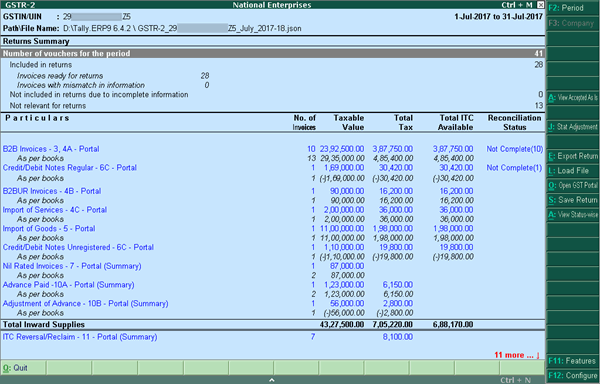Viewport: 600px width, 384px height.
Task: Click Not Complete(1) reconciliation status
Action: pos(514,168)
